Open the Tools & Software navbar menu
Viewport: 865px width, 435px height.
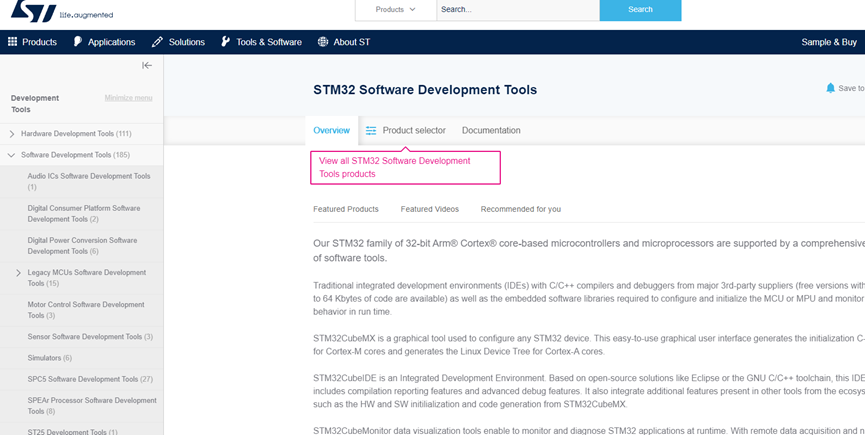[x=269, y=42]
